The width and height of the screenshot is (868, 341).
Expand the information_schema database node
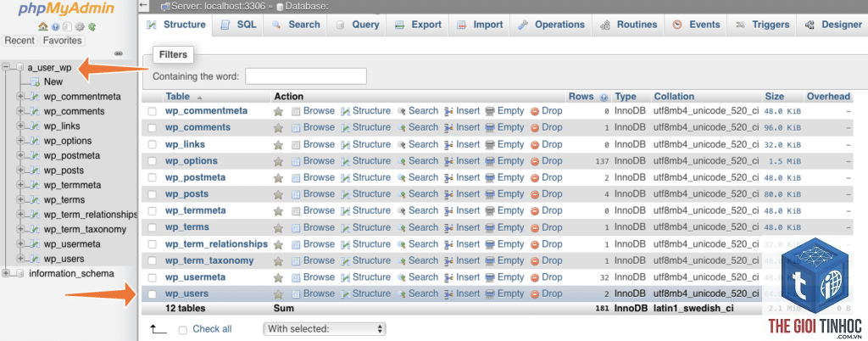click(6, 273)
